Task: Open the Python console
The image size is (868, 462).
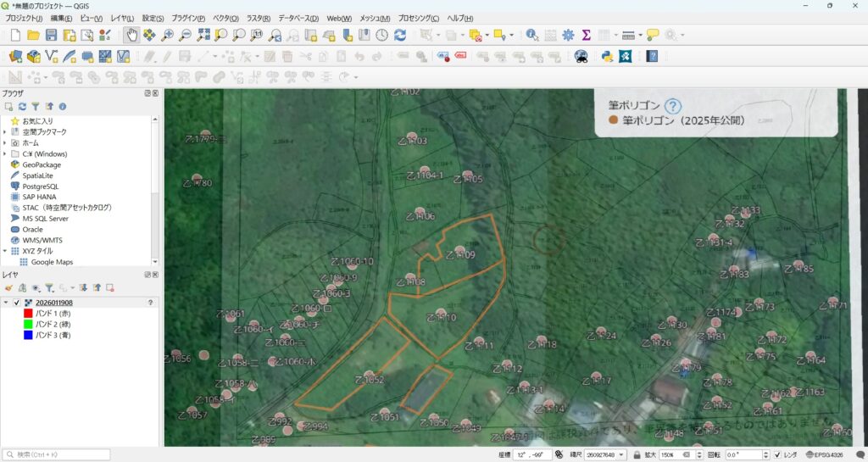Action: click(607, 56)
